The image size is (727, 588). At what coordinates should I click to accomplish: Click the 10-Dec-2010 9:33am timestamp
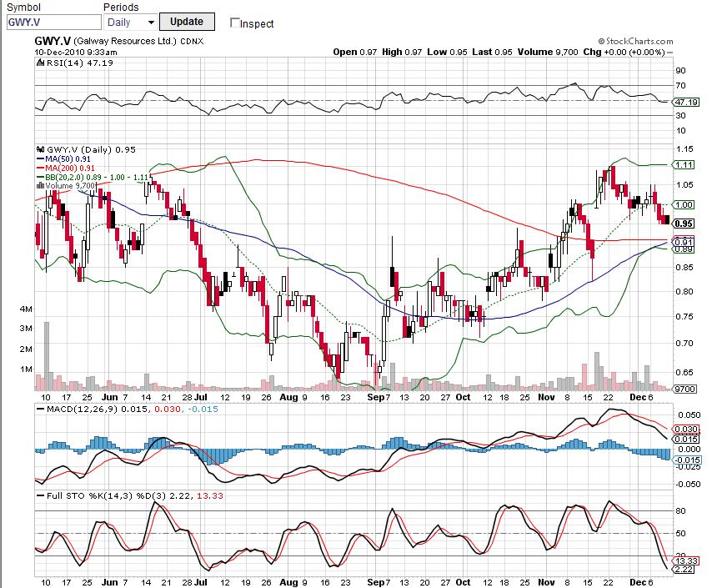pos(76,52)
